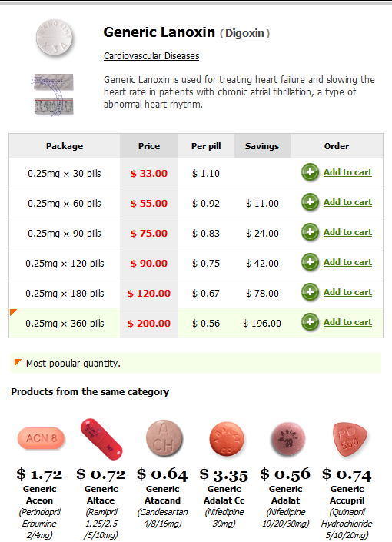This screenshot has height=542, width=392.
Task: Open Generic Adalat Cc product name
Action: [x=224, y=494]
